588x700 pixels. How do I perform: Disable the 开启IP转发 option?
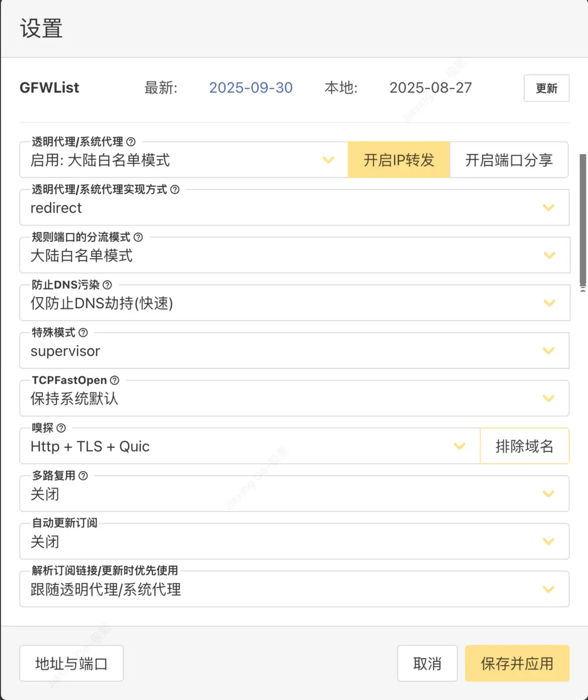coord(398,160)
